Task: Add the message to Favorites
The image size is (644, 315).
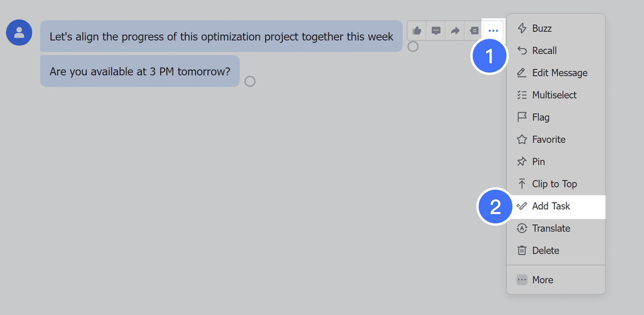Action: (548, 139)
